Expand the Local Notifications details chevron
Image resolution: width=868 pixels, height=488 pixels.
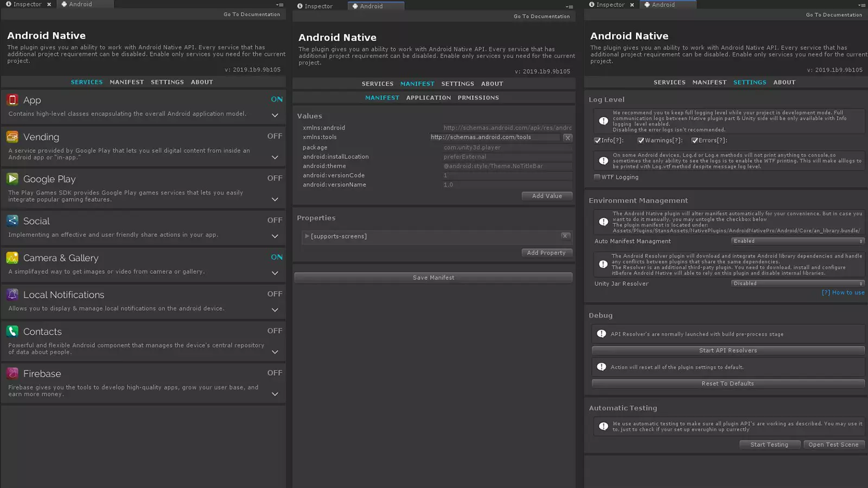pyautogui.click(x=275, y=310)
